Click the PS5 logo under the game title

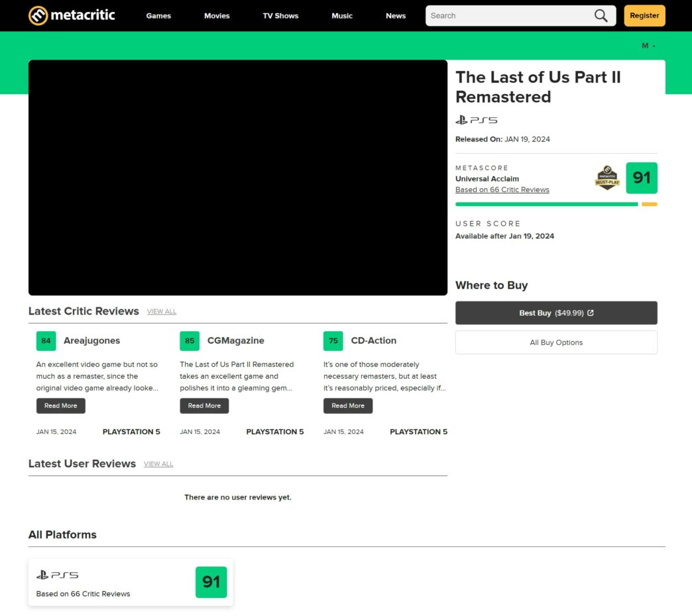pos(476,120)
